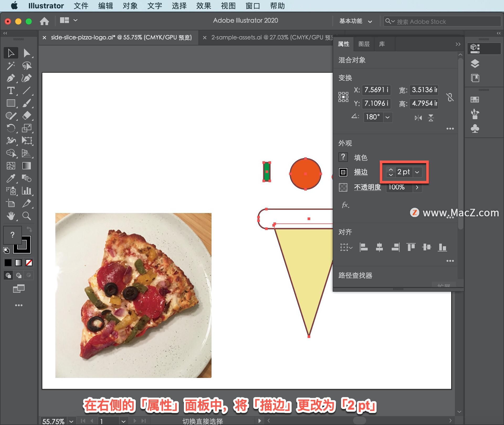Switch to the 图层 tab
The height and width of the screenshot is (425, 504).
364,44
